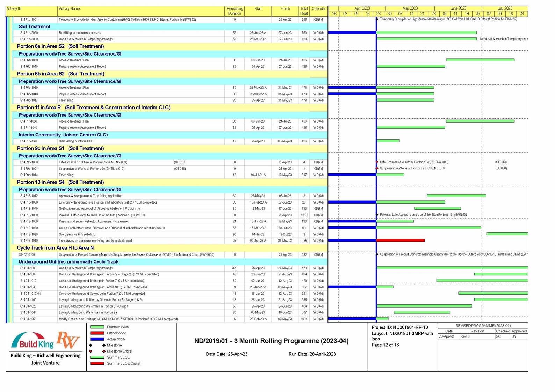
Task: Click the green SummaryLOE legend swatch
Action: pos(97,357)
